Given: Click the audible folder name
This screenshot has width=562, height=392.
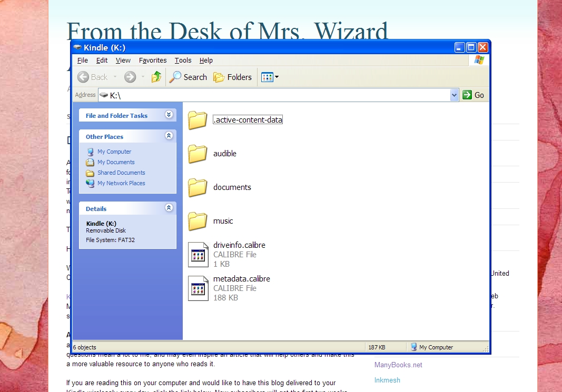Looking at the screenshot, I should click(x=225, y=153).
